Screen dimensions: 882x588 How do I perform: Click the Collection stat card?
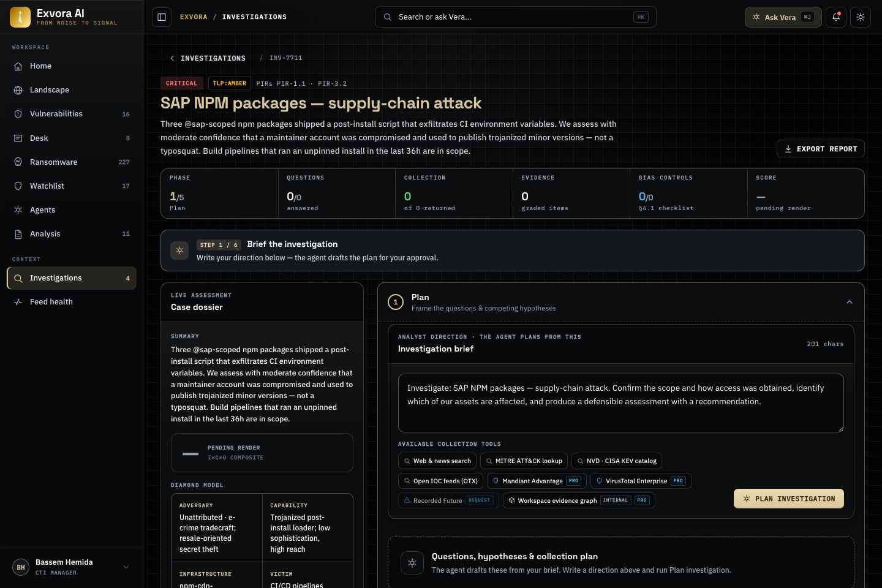454,194
